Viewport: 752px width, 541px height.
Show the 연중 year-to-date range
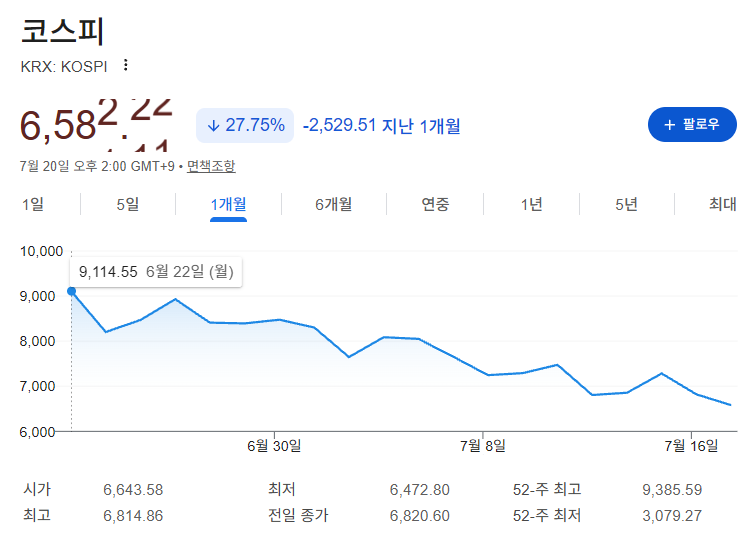pyautogui.click(x=435, y=204)
